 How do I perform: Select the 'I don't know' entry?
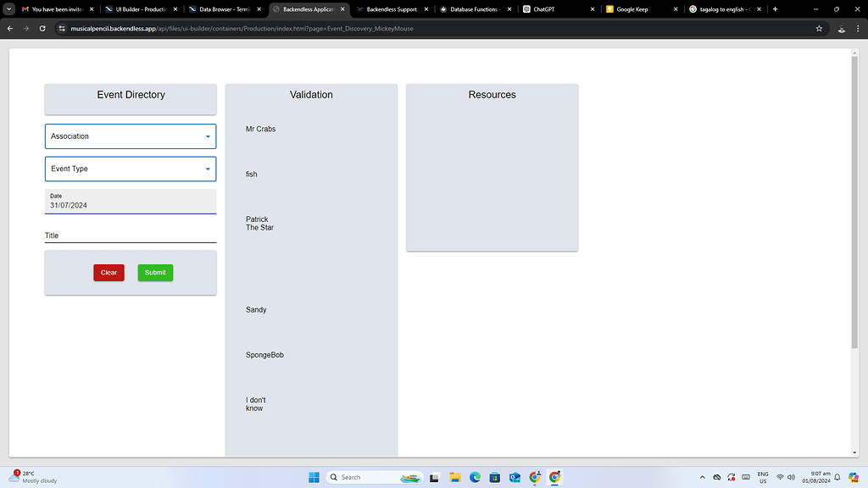click(x=256, y=404)
